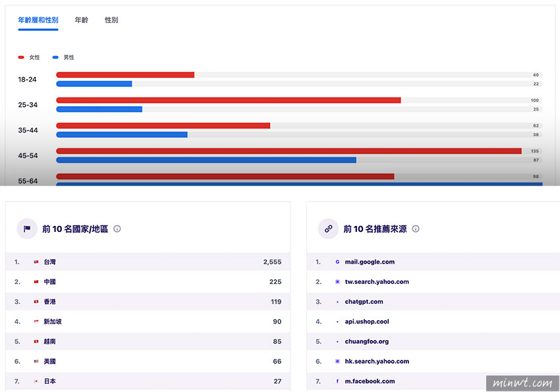Select the 美國 country name
The image size is (560, 392).
[x=49, y=361]
